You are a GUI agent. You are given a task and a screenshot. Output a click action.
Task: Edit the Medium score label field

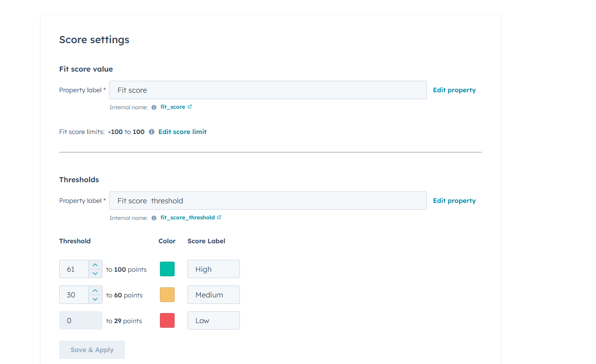[214, 295]
